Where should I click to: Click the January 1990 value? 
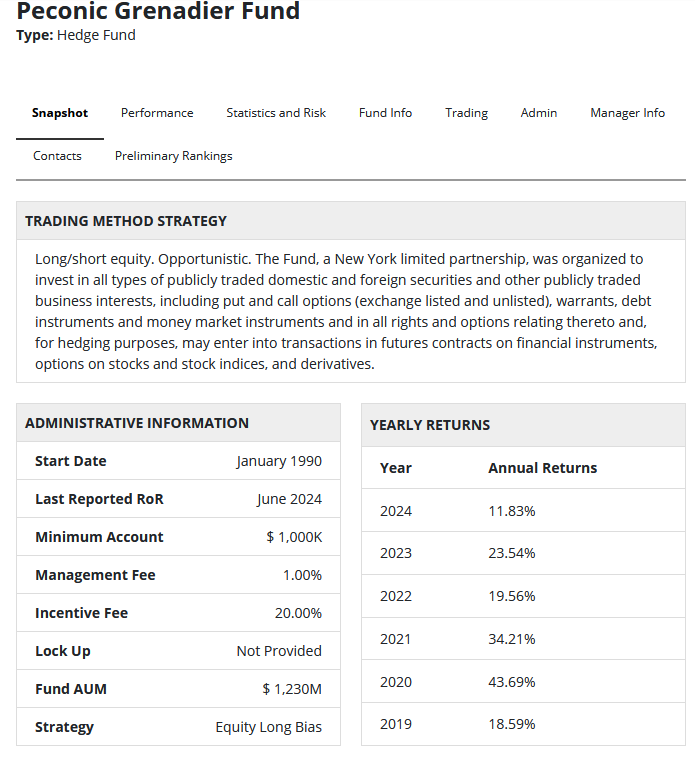click(279, 461)
